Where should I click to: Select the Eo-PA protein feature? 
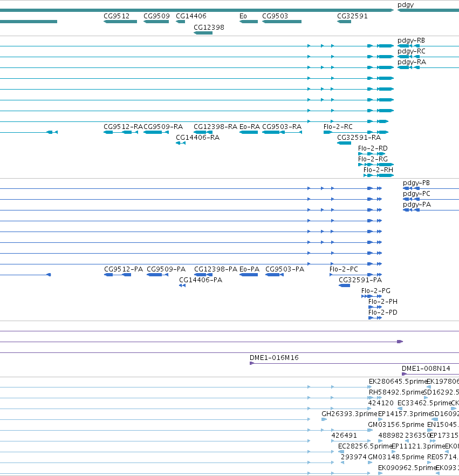pos(249,275)
